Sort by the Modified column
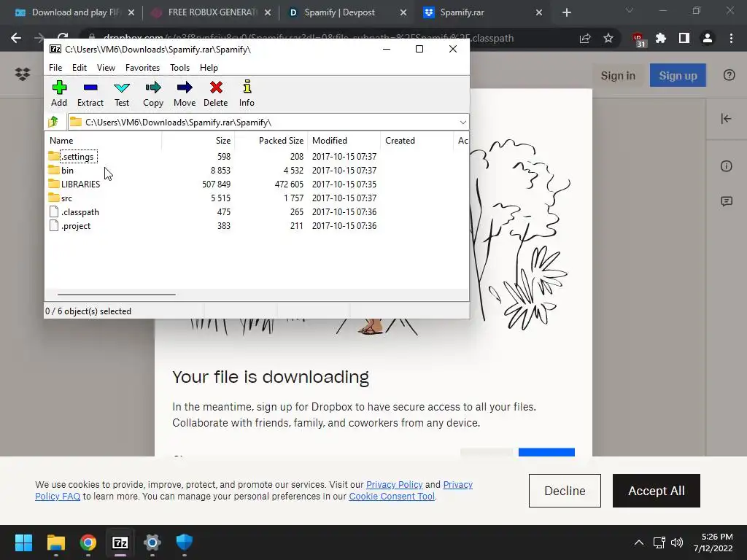This screenshot has width=747, height=560. [x=344, y=141]
